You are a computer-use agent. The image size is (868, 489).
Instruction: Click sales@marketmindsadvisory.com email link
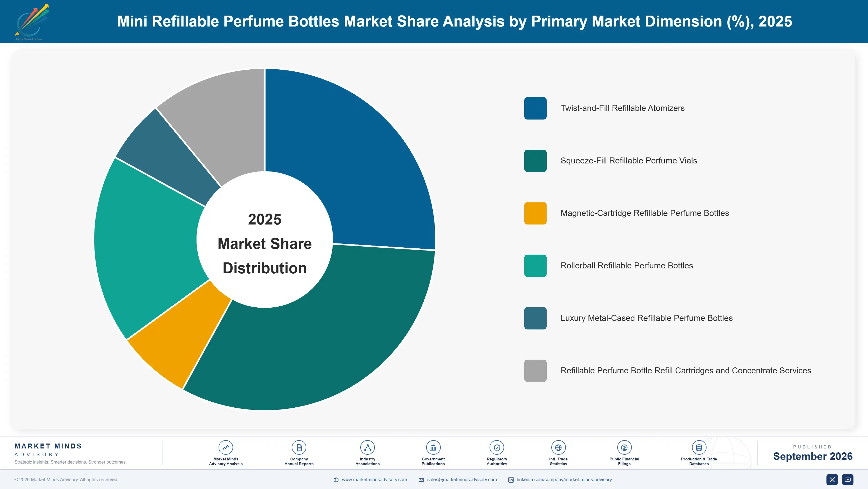(462, 480)
